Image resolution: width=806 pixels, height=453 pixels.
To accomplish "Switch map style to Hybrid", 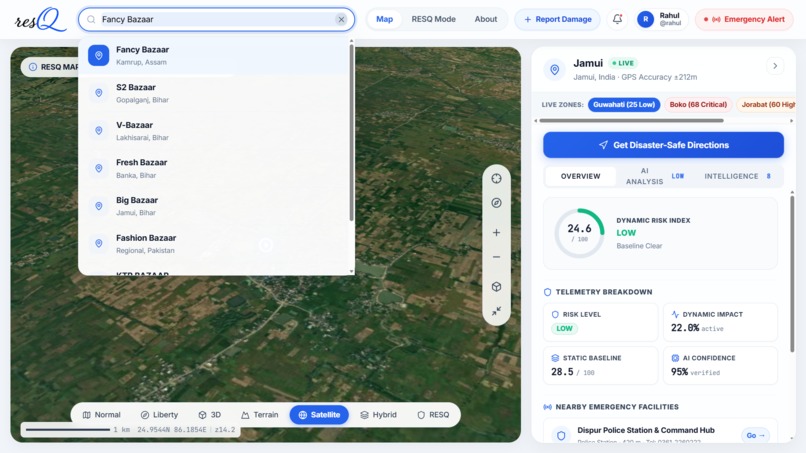I will (x=378, y=415).
